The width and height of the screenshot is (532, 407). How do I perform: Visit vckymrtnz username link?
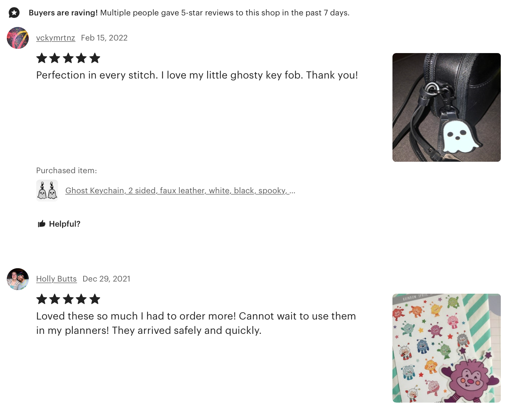[x=56, y=38]
